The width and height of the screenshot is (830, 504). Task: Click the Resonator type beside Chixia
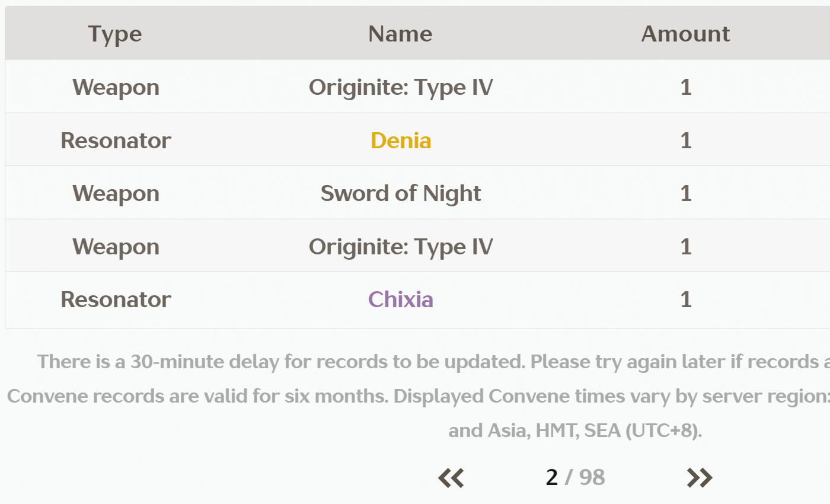pos(116,299)
